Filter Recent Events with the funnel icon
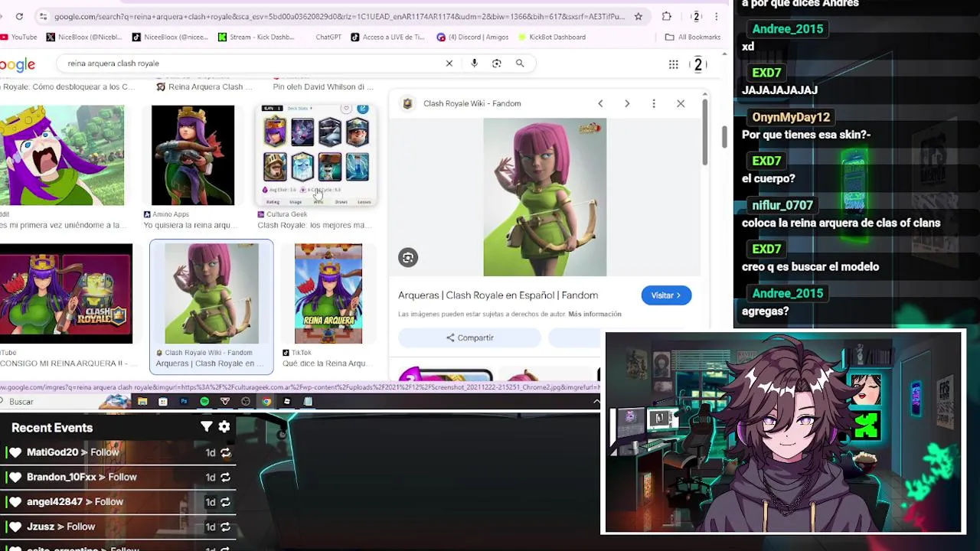980x551 pixels. pos(206,427)
